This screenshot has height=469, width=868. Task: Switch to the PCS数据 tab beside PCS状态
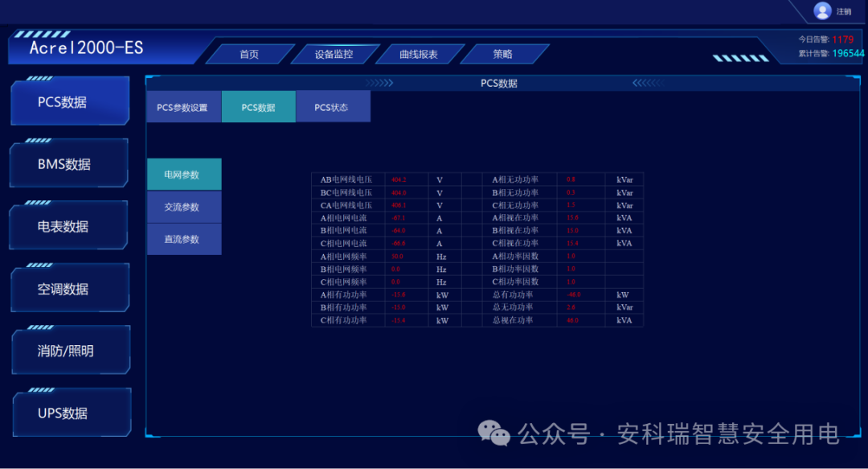259,107
